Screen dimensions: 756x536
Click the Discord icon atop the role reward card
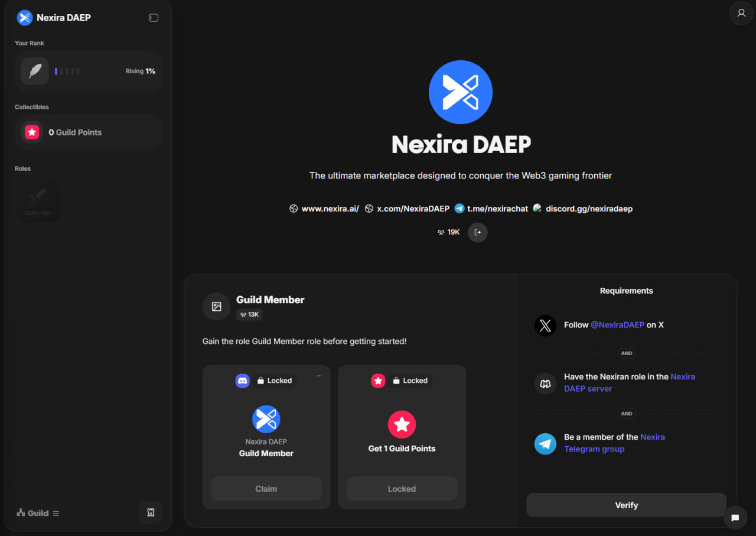243,381
